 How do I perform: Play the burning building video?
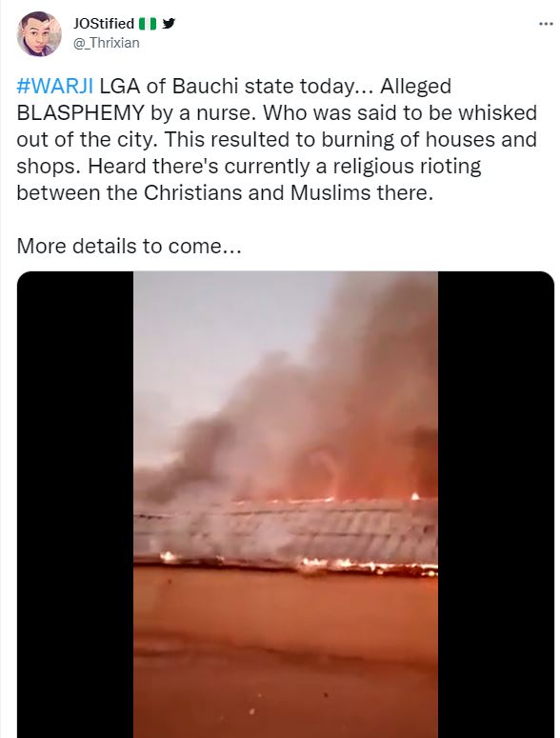click(x=285, y=505)
